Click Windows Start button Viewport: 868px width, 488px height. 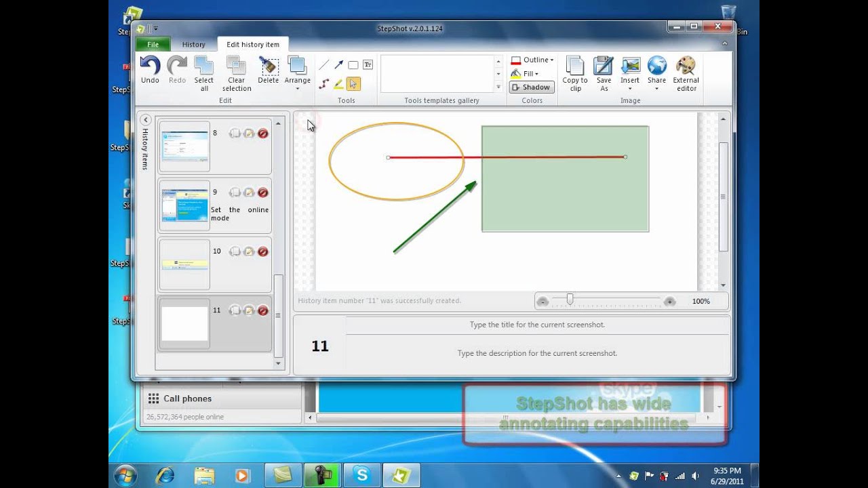click(x=127, y=475)
